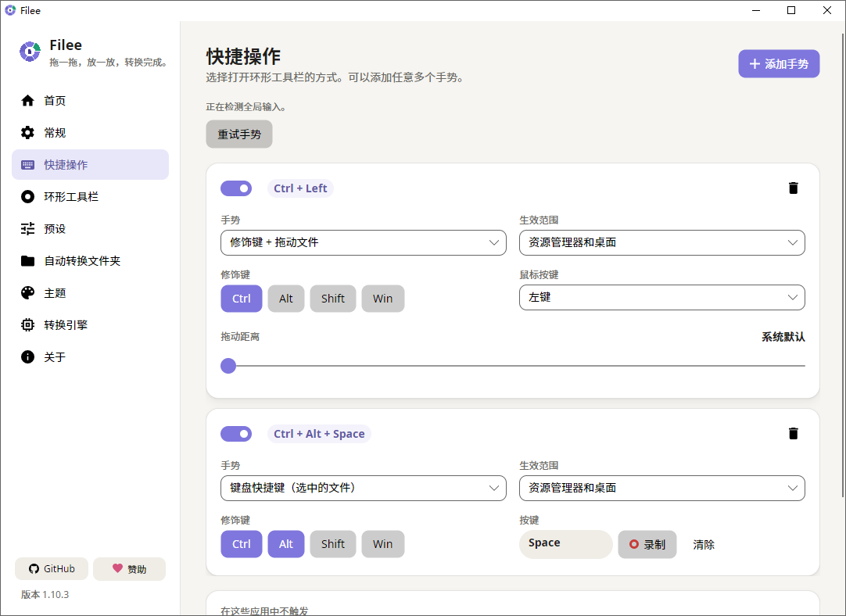Click the red record dot icon

[x=634, y=544]
